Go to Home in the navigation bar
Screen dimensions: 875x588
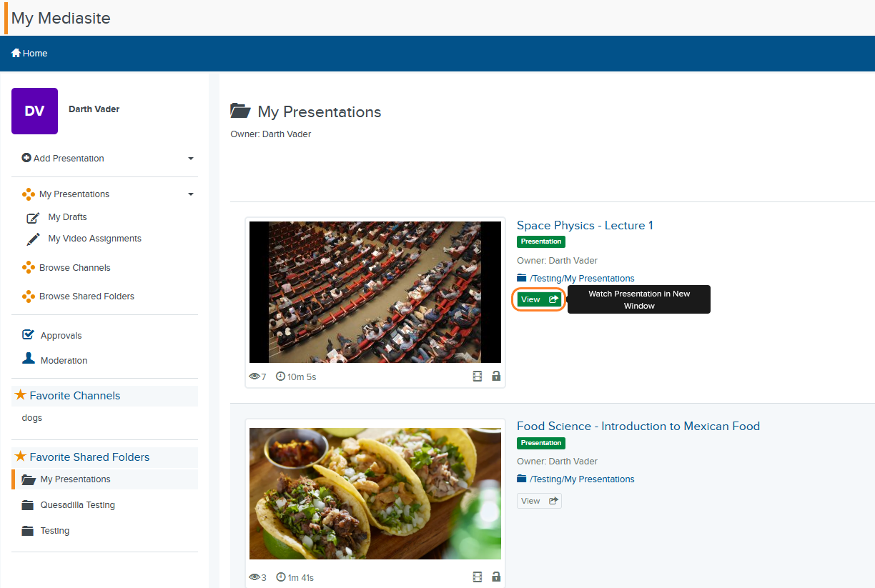coord(29,54)
